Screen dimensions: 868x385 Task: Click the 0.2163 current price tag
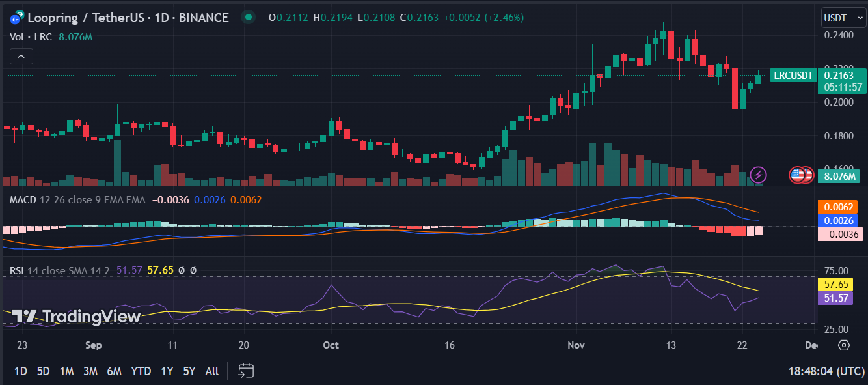tap(840, 76)
